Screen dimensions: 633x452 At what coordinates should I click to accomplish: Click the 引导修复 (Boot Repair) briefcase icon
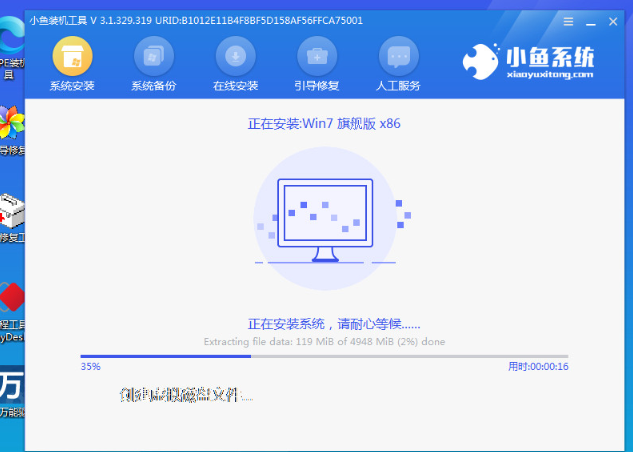[316, 55]
